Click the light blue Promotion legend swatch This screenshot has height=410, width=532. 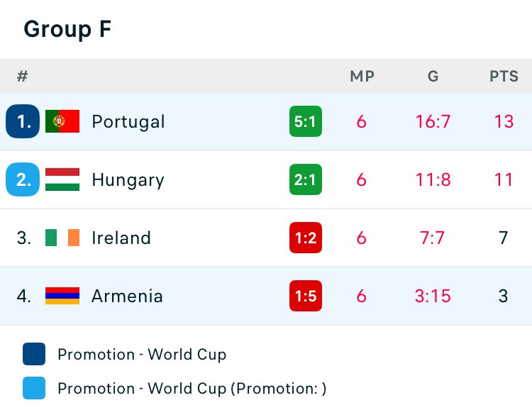[x=34, y=388]
